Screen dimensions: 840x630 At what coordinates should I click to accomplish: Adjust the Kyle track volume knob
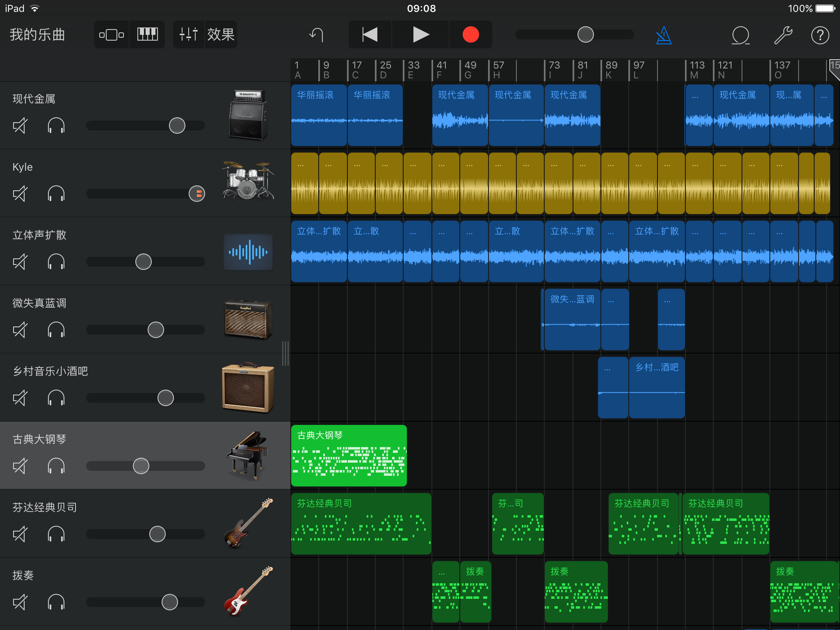(197, 194)
